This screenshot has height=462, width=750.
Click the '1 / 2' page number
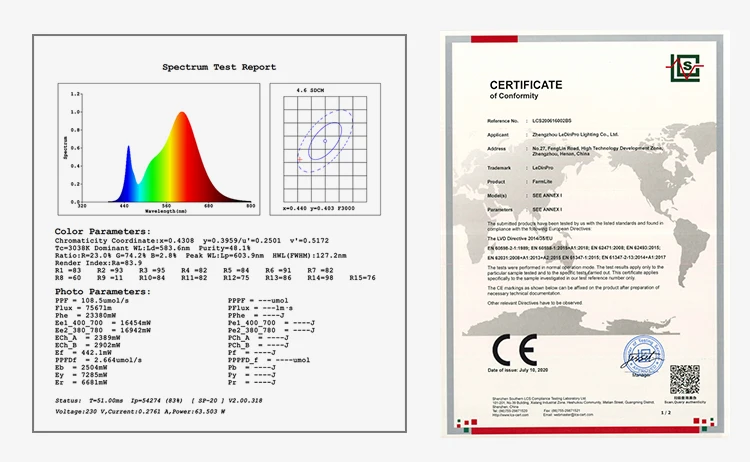click(665, 412)
